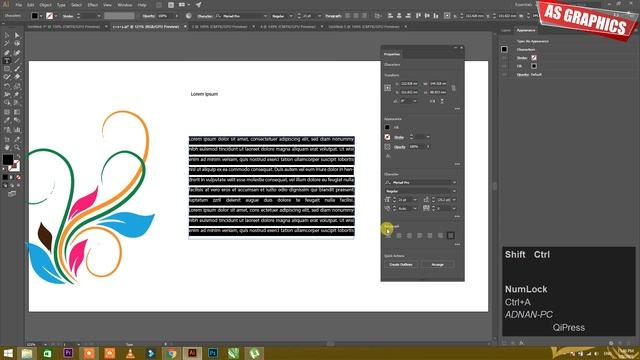Select the Column Graph tool
640x360 pixels.
pos(17,130)
